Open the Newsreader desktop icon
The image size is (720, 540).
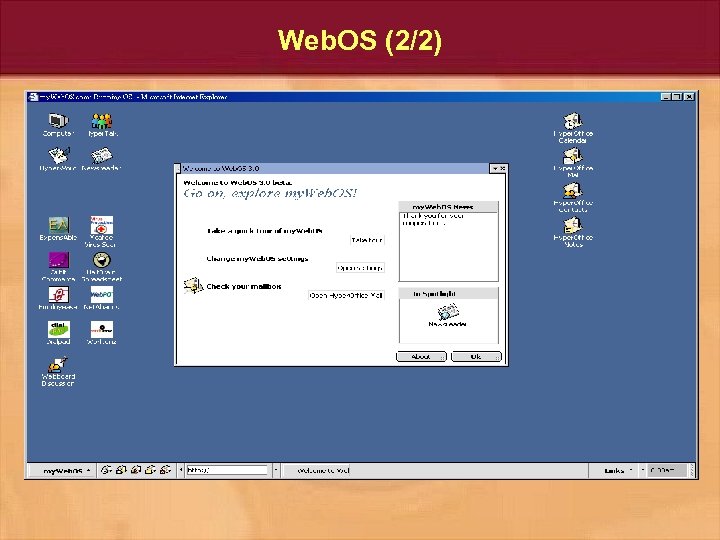tap(101, 159)
